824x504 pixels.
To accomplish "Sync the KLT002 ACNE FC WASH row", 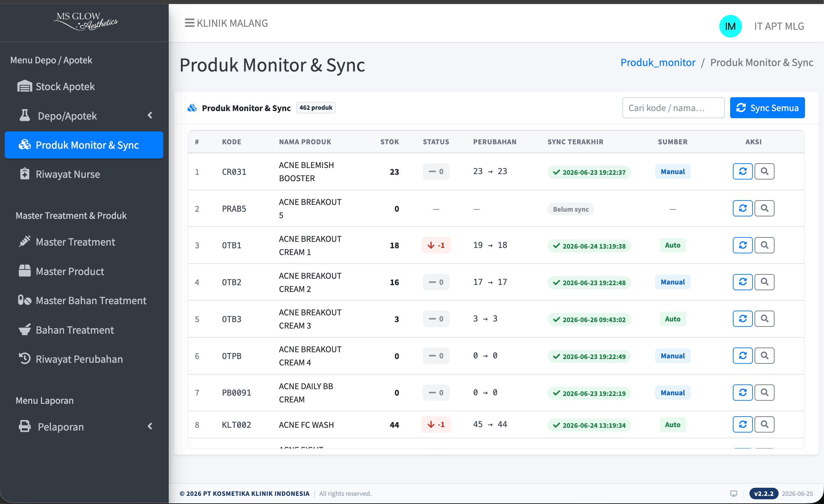I will pyautogui.click(x=742, y=424).
